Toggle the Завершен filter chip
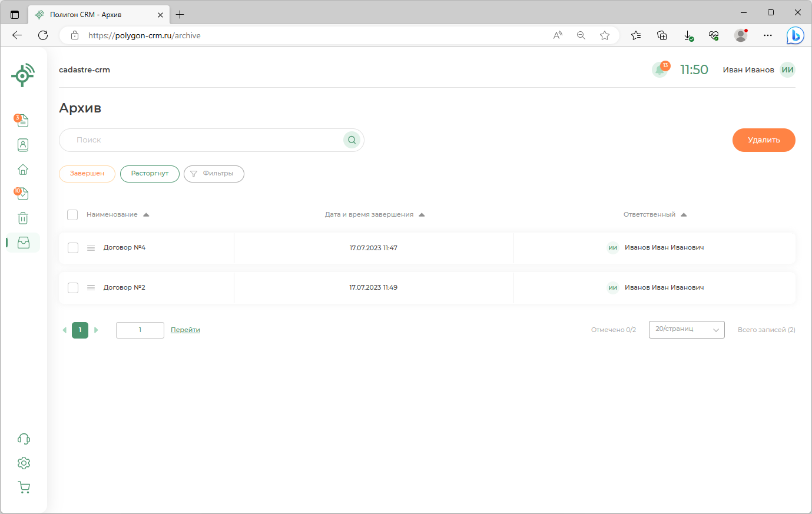This screenshot has width=812, height=514. click(87, 174)
